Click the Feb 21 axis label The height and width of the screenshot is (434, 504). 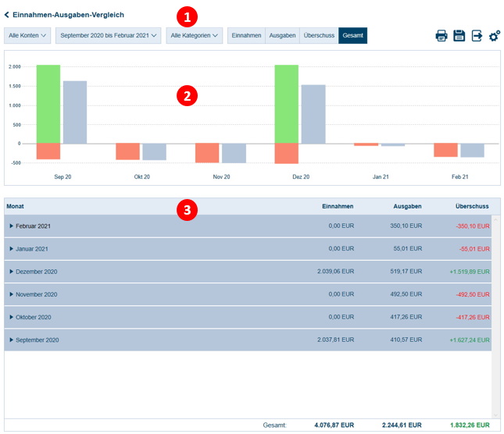tap(460, 177)
